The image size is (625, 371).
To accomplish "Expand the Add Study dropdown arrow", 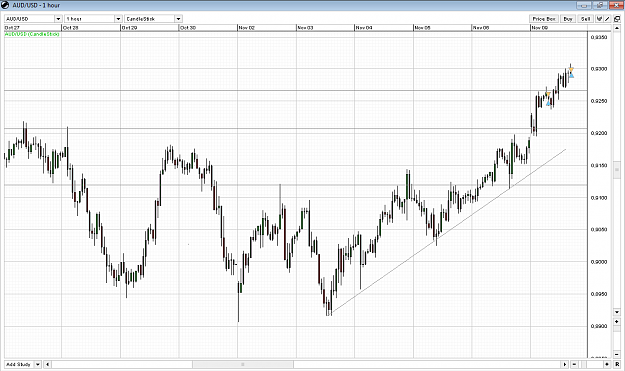I will coord(37,364).
